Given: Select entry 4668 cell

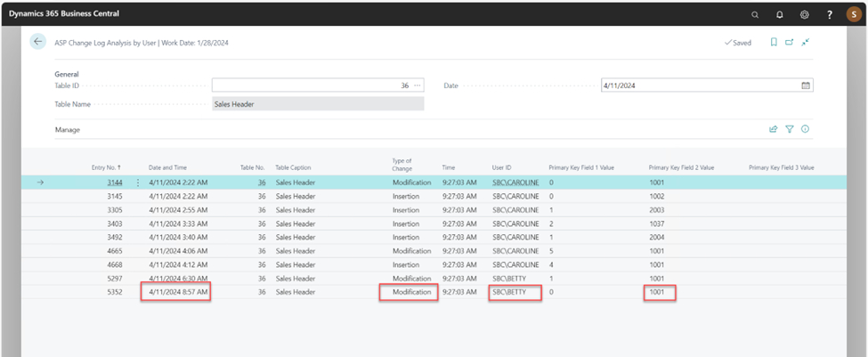Looking at the screenshot, I should point(115,264).
